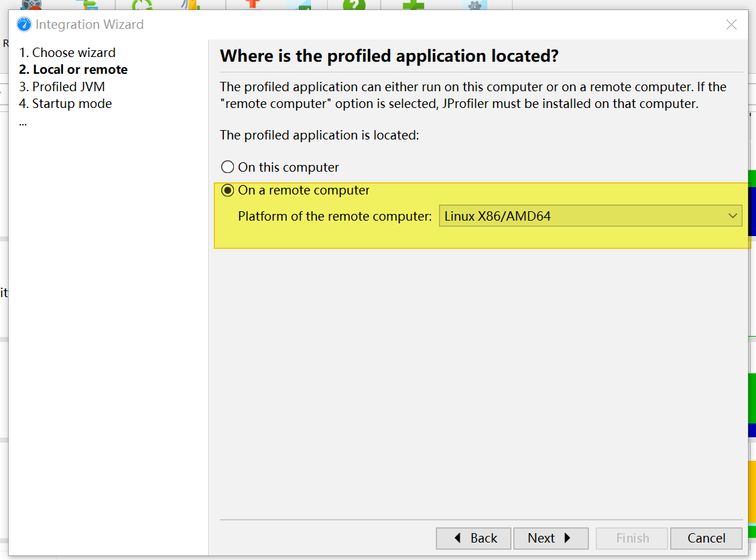Expand the remote computer platform dropdown

click(590, 216)
